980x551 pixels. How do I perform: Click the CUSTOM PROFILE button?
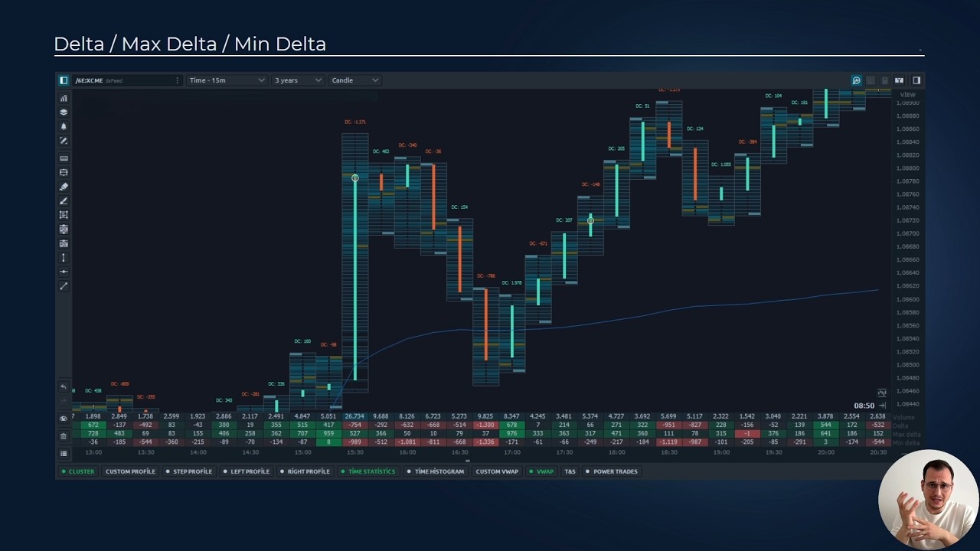130,471
